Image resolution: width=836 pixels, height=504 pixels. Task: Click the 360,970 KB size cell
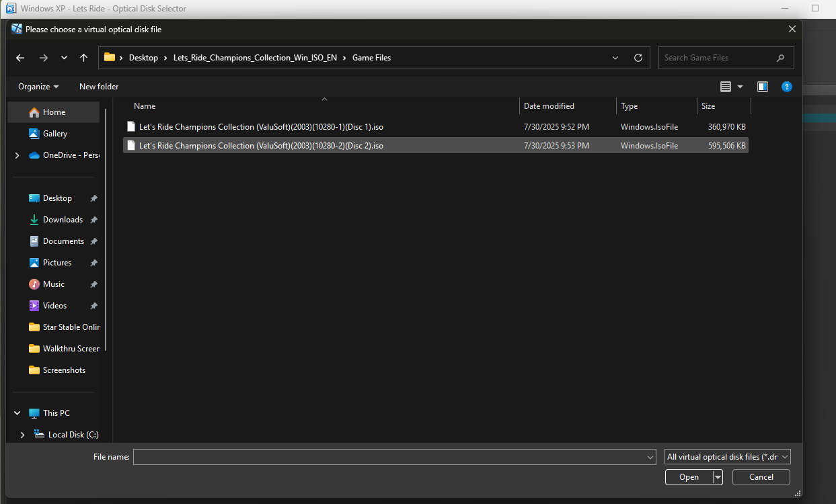pyautogui.click(x=726, y=127)
